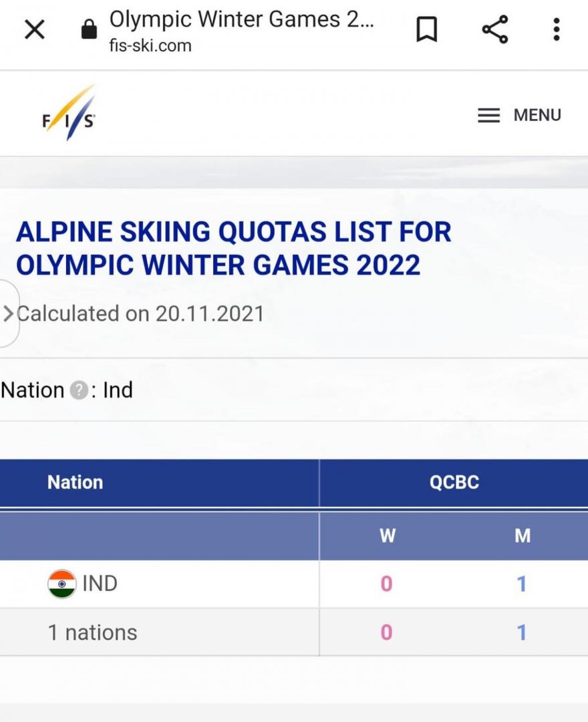Click the W women subheader
588x722 pixels.
pos(388,535)
